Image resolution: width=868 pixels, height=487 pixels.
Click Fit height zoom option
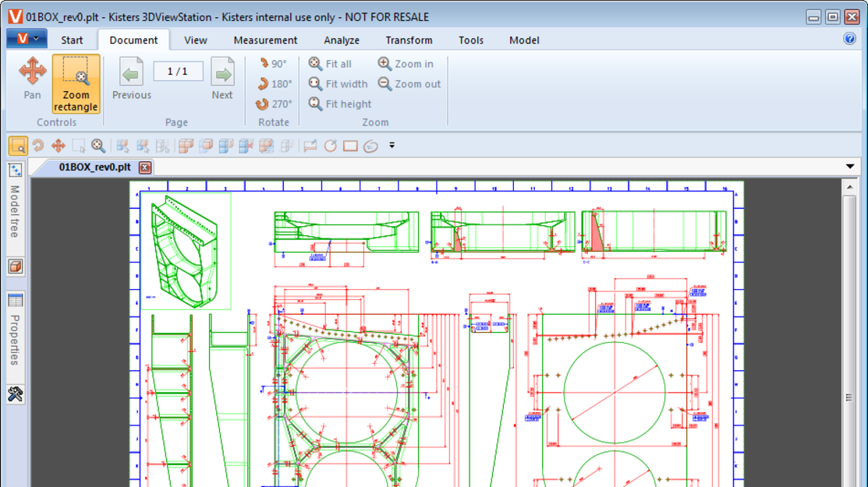point(340,104)
